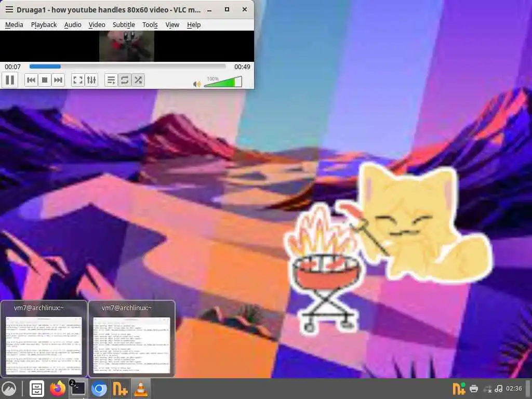The width and height of the screenshot is (532, 399).
Task: Open Chromium from the taskbar
Action: tap(99, 389)
